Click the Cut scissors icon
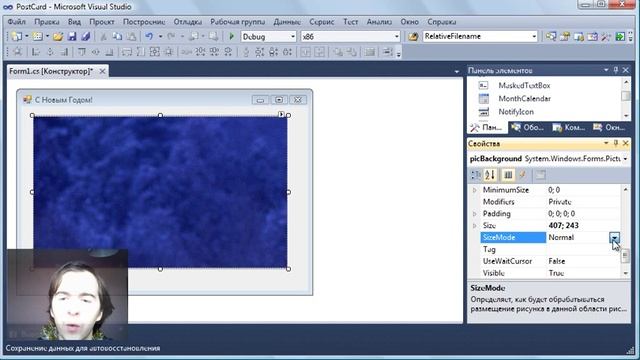The height and width of the screenshot is (360, 640). pyautogui.click(x=103, y=37)
